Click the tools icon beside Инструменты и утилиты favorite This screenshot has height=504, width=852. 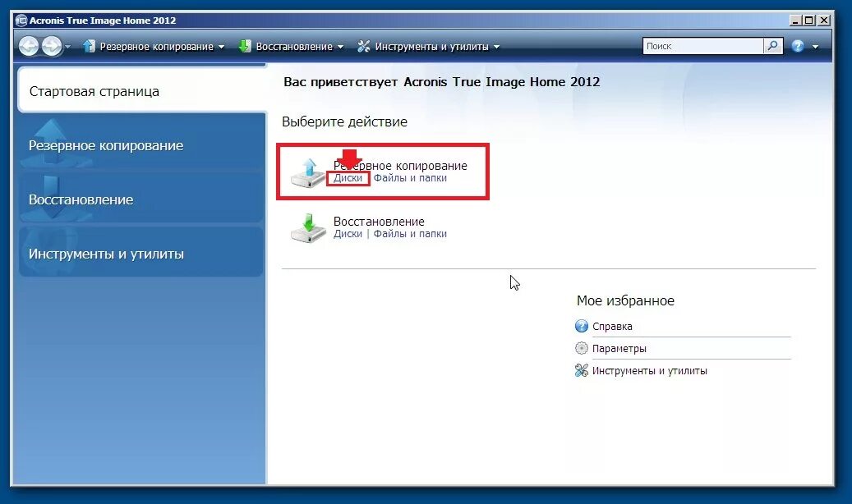[x=582, y=370]
